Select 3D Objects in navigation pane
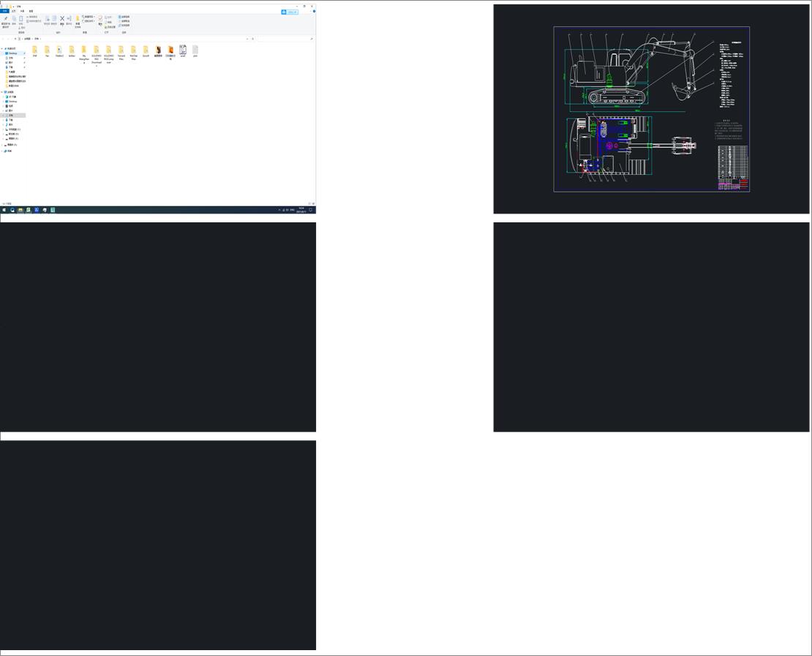 [x=12, y=97]
